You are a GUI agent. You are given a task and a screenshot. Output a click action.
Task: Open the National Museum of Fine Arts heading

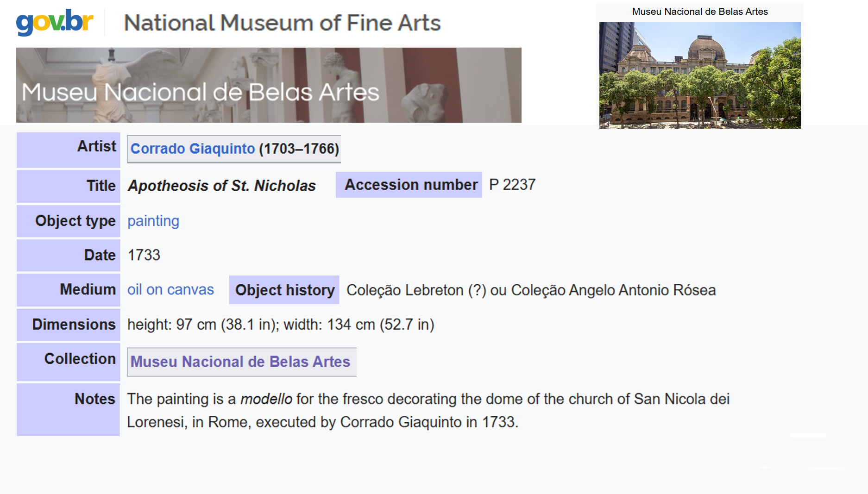point(282,23)
